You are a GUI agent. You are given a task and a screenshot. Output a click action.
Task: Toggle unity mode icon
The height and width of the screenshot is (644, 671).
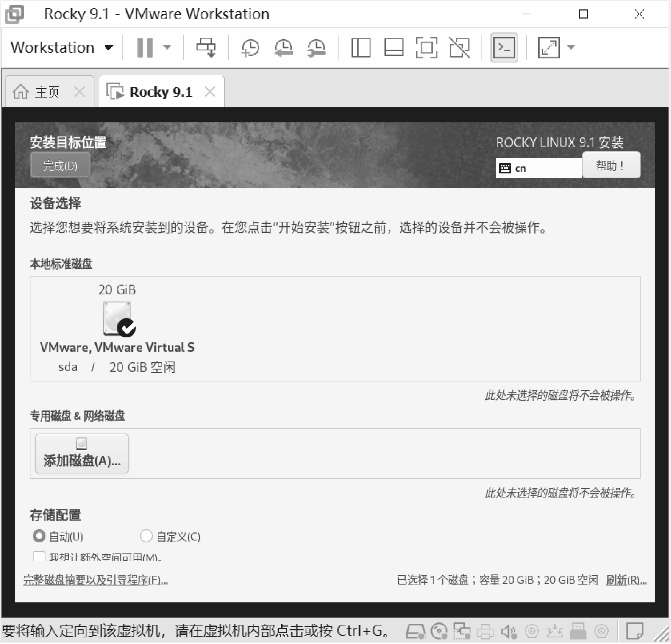point(459,47)
